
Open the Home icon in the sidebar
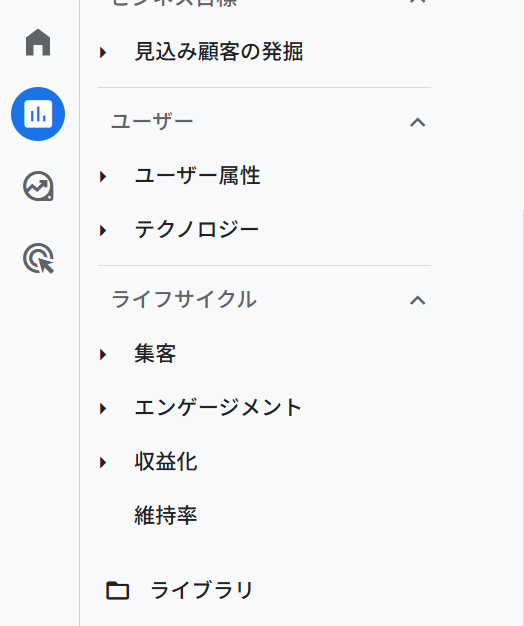[x=38, y=42]
